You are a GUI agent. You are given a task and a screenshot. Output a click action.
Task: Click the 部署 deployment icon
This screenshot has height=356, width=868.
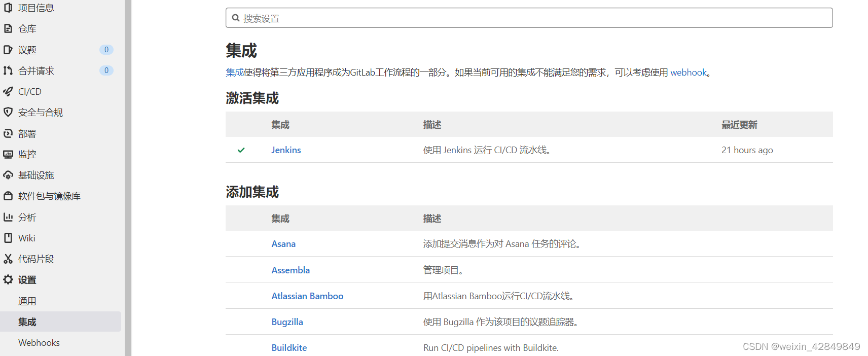click(x=8, y=133)
